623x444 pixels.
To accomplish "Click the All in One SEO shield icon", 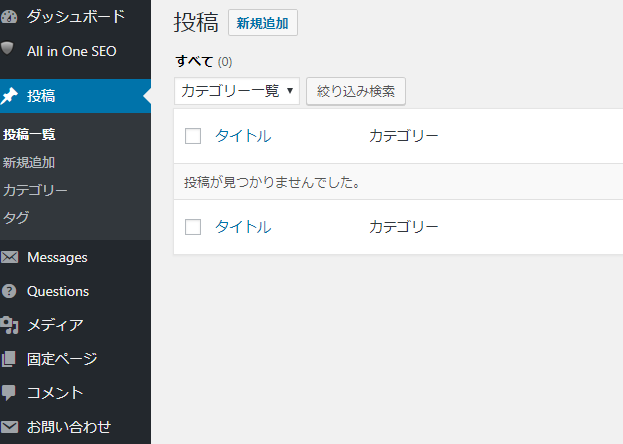I will tap(9, 49).
